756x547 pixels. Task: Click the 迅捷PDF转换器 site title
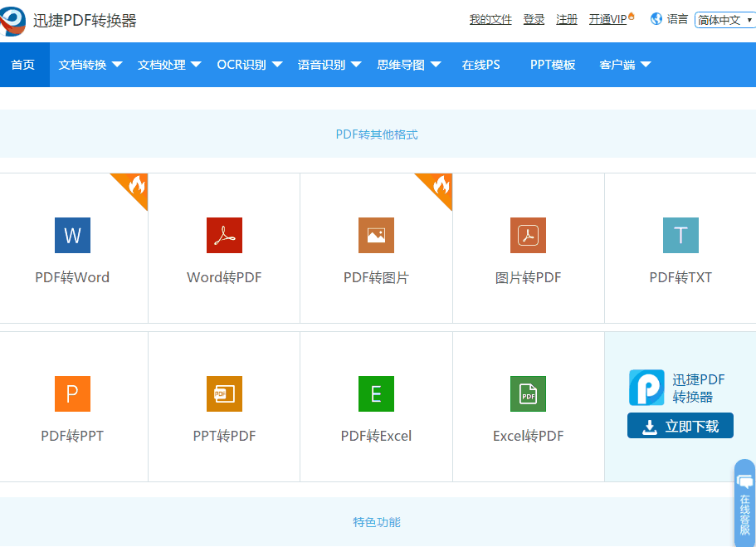pos(85,21)
